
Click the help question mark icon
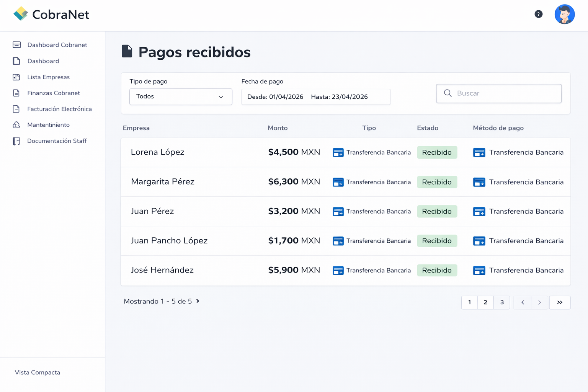coord(538,14)
